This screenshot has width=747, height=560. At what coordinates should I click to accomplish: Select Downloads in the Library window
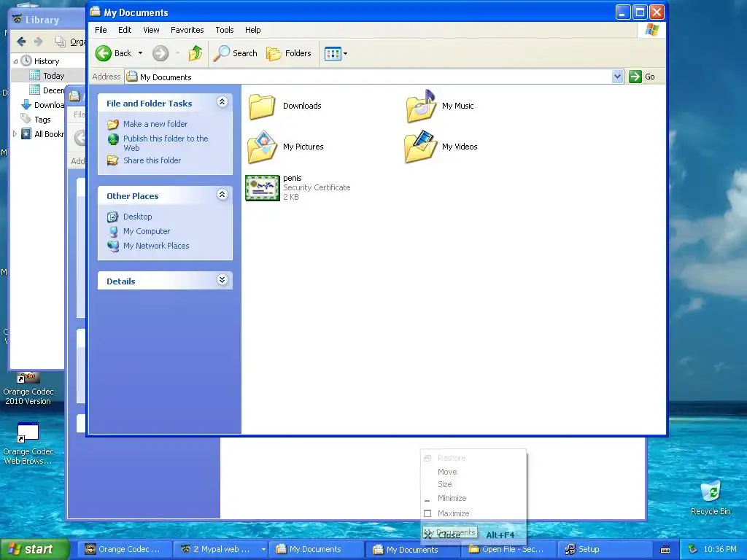(x=43, y=105)
